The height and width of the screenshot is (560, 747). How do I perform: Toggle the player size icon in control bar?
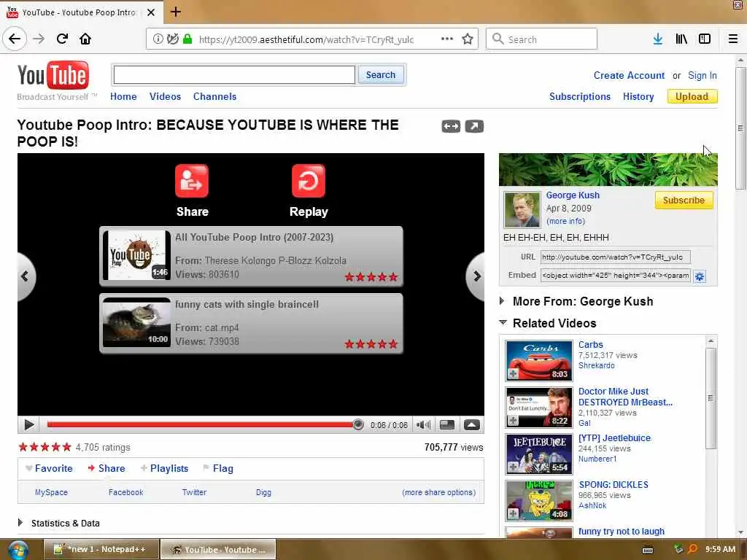(x=447, y=425)
